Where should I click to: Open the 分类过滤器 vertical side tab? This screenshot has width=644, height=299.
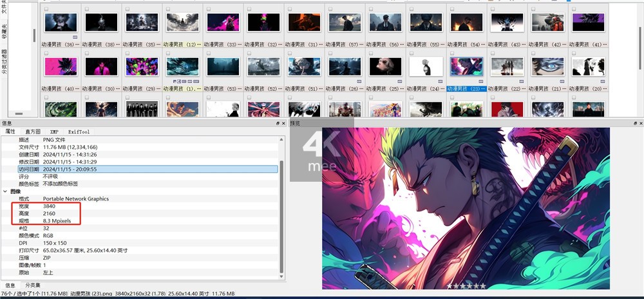4,62
